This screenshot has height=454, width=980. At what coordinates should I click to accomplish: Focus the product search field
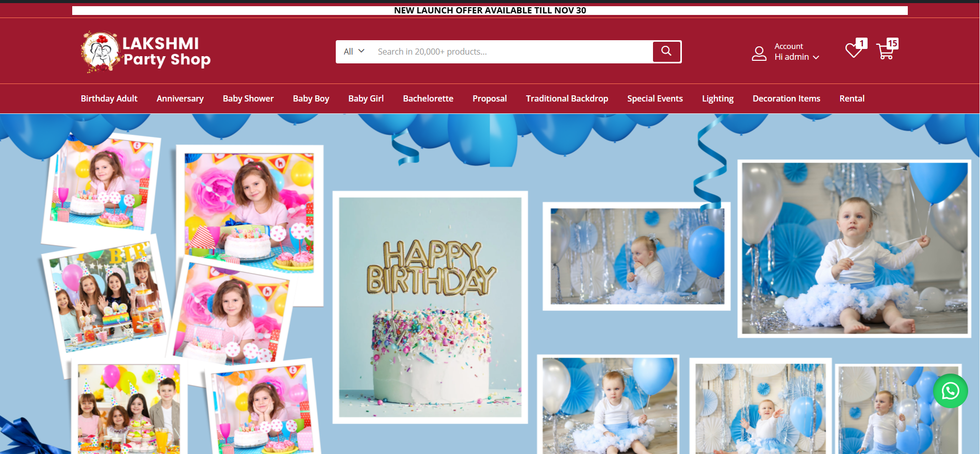coord(511,52)
